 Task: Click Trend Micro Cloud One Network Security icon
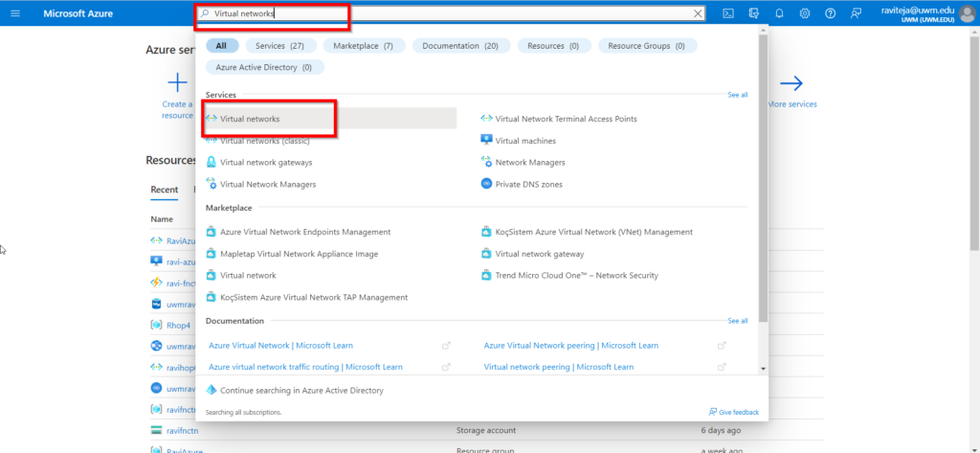click(x=486, y=275)
